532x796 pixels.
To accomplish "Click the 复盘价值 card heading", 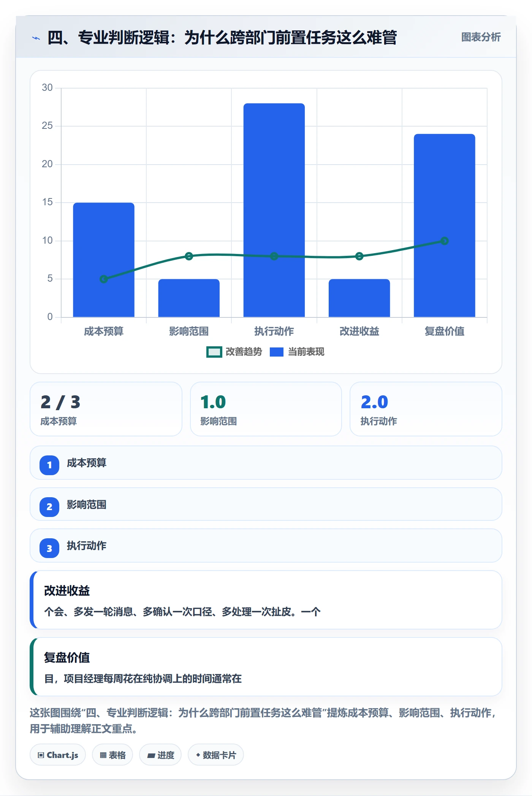I will (x=67, y=658).
